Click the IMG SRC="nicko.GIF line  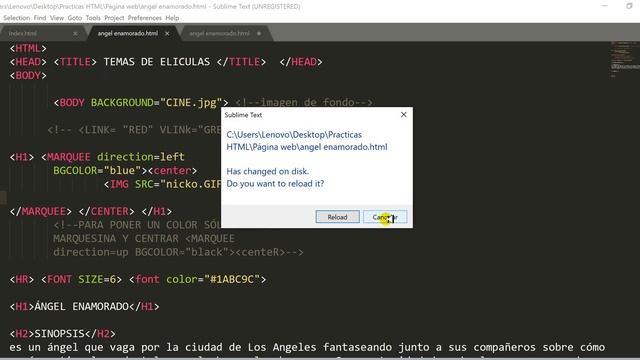[x=163, y=184]
